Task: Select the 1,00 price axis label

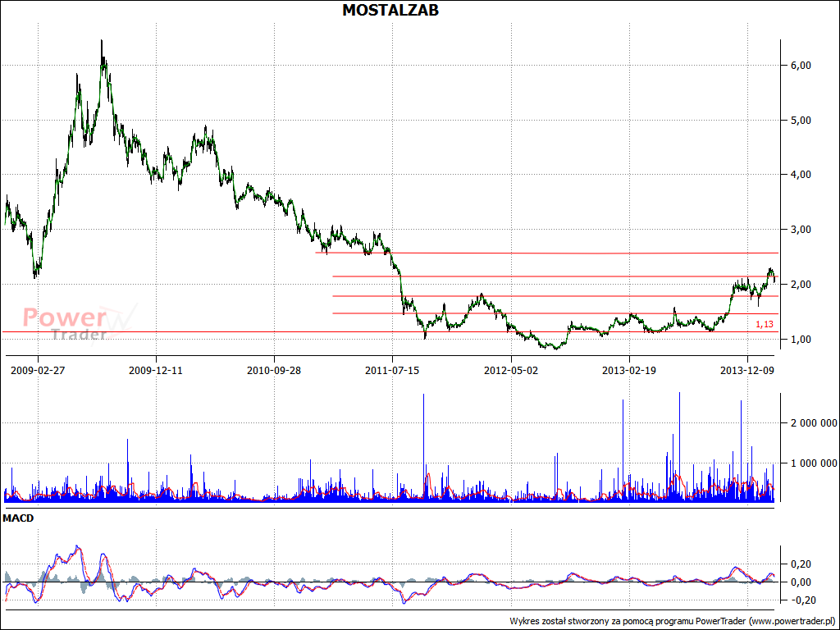Action: (x=801, y=340)
